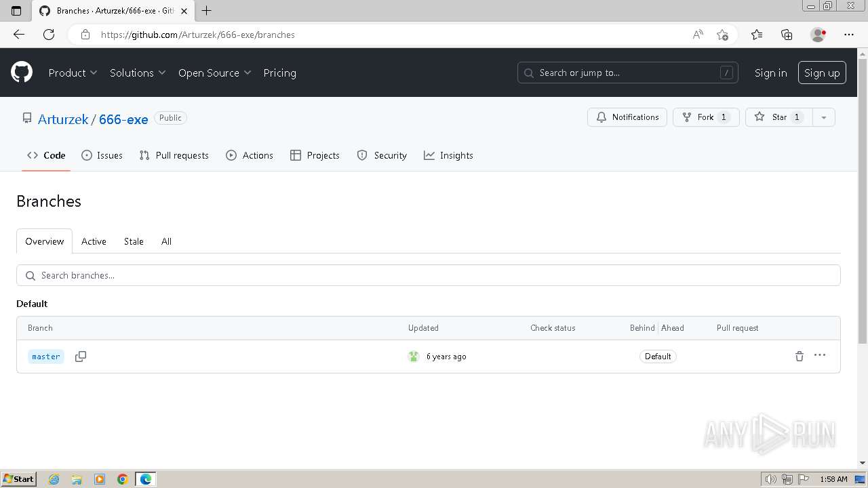Open the Code tab

click(x=46, y=155)
